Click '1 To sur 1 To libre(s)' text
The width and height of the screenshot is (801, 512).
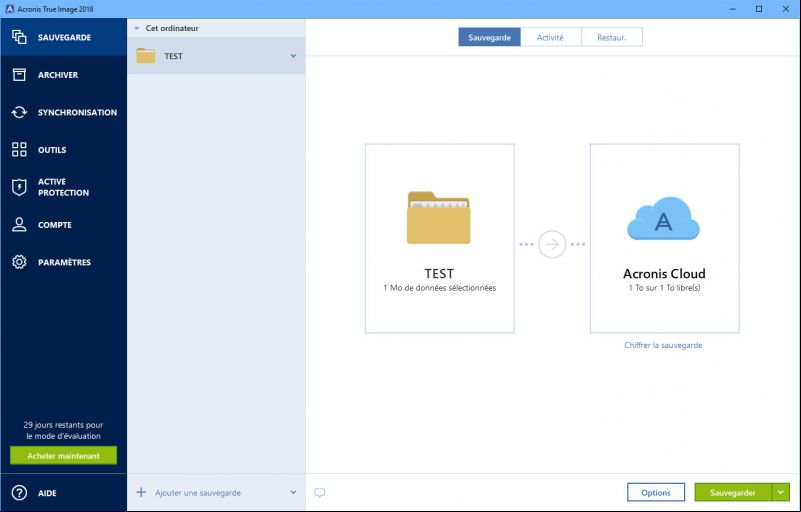click(664, 288)
